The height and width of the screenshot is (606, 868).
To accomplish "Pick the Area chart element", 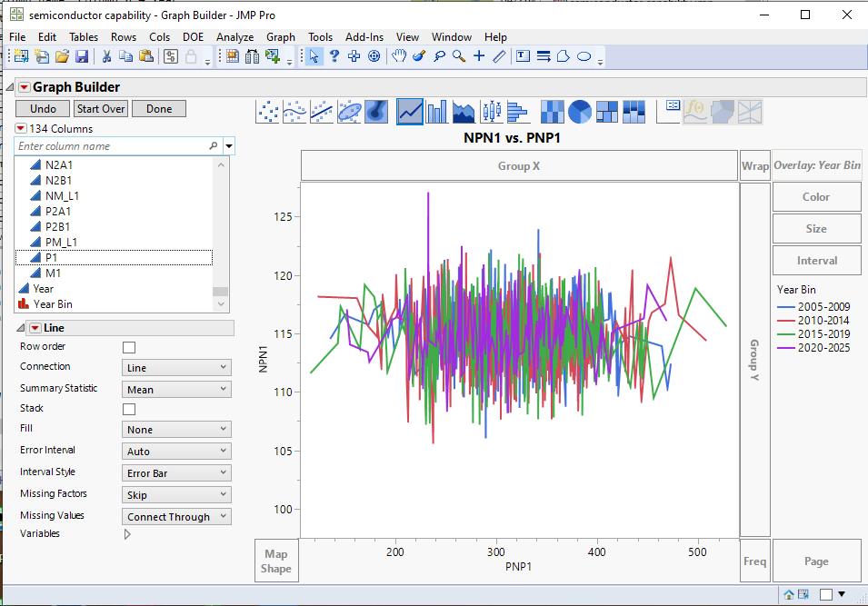I will coord(464,111).
